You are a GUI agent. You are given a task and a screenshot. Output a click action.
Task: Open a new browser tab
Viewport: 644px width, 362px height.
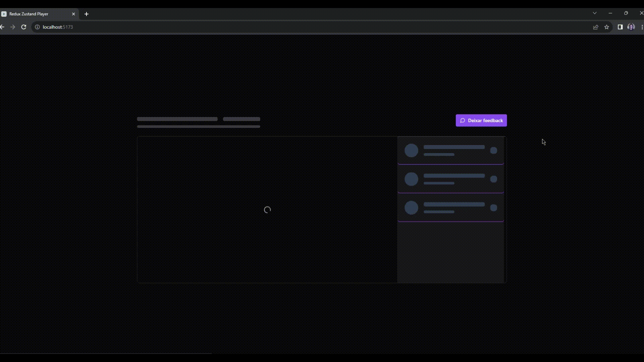click(x=87, y=14)
